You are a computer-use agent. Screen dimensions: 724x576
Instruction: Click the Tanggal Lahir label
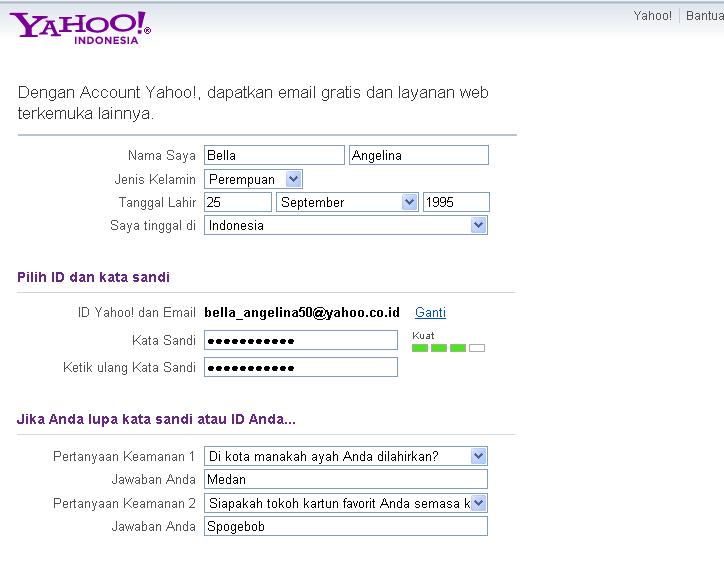tap(157, 202)
